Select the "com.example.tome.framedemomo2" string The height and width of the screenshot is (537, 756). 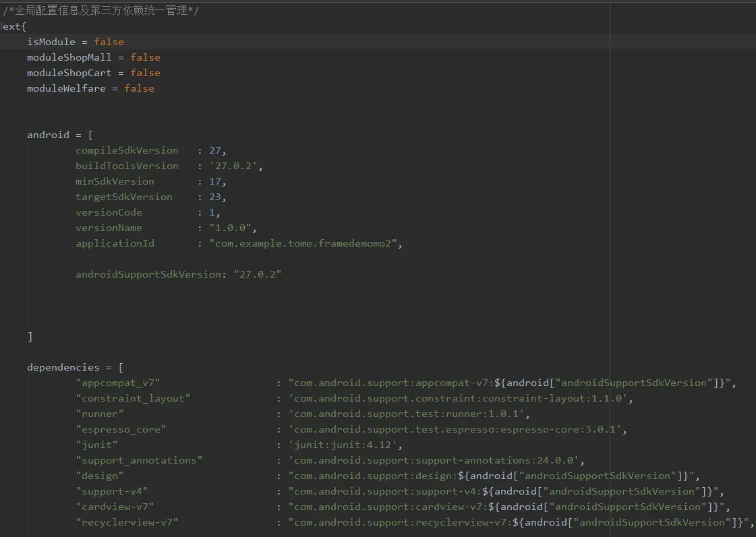[303, 243]
